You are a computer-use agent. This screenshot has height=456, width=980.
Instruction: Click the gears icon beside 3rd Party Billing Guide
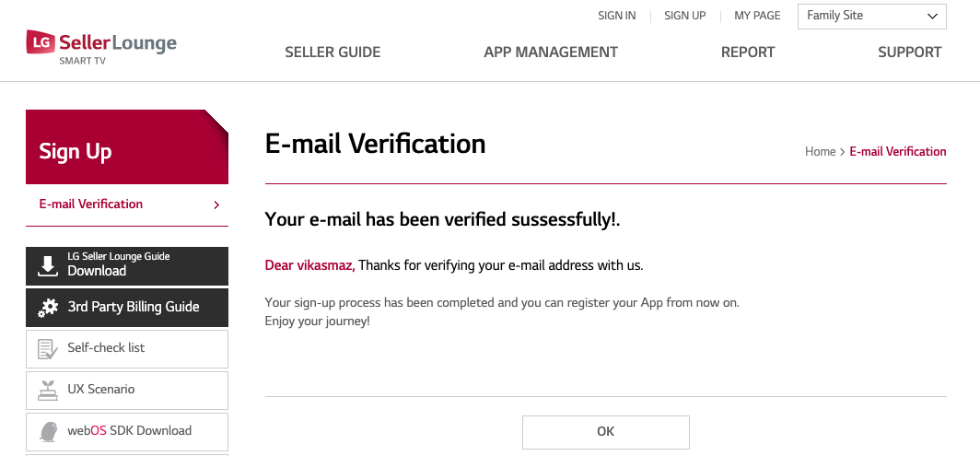pos(48,307)
